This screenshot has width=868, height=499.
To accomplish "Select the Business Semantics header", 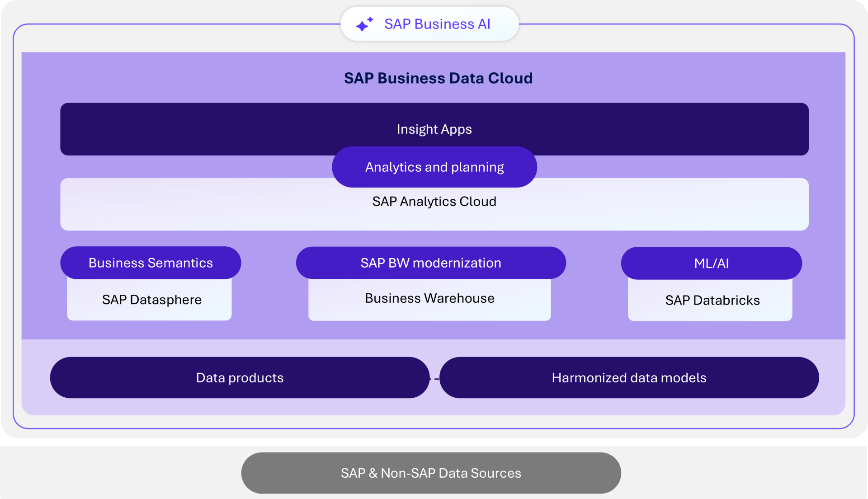I will [x=151, y=263].
